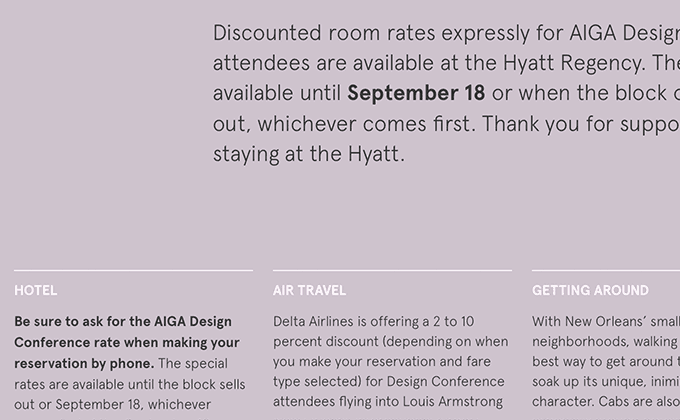This screenshot has width=680, height=420.
Task: Click the divider line above GETTING AROUND
Action: [606, 270]
